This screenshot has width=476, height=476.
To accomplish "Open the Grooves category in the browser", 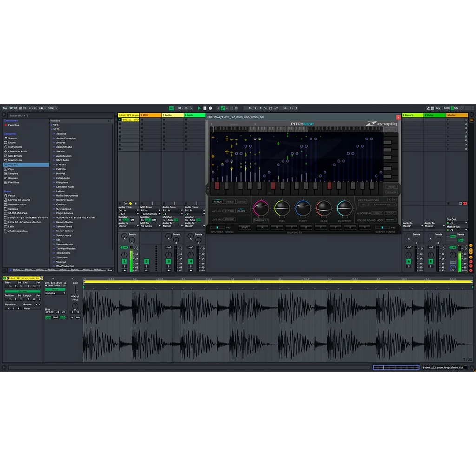I will point(13,178).
